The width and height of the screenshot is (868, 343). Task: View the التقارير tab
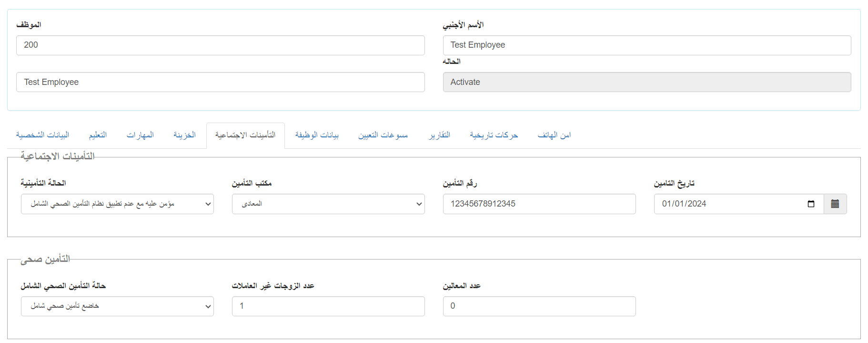(x=439, y=135)
